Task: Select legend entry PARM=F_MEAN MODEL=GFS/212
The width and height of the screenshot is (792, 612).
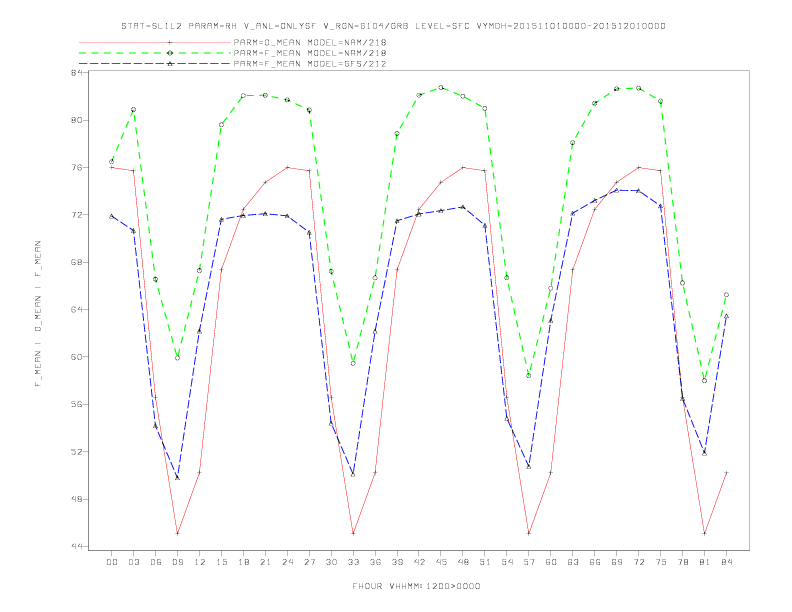Action: point(310,64)
